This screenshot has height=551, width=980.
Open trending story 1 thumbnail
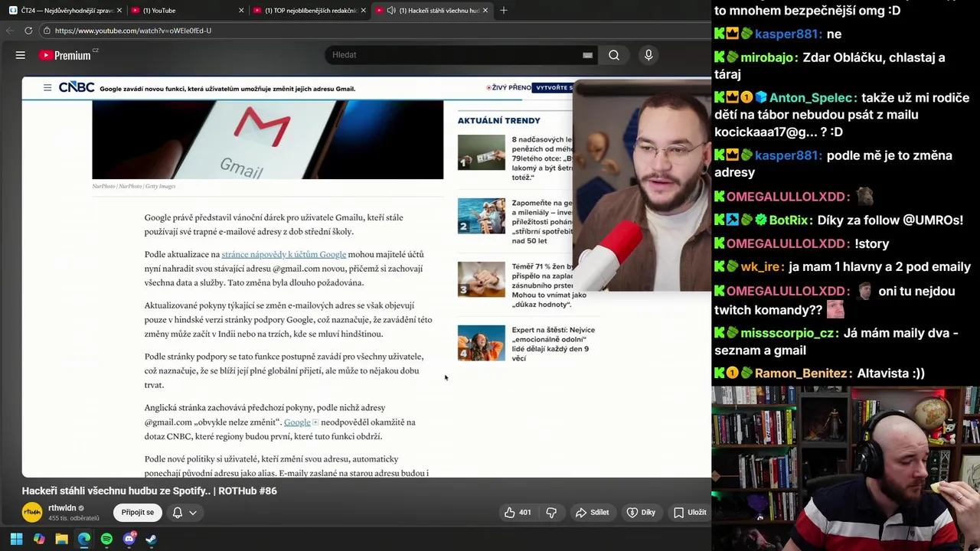(x=482, y=152)
